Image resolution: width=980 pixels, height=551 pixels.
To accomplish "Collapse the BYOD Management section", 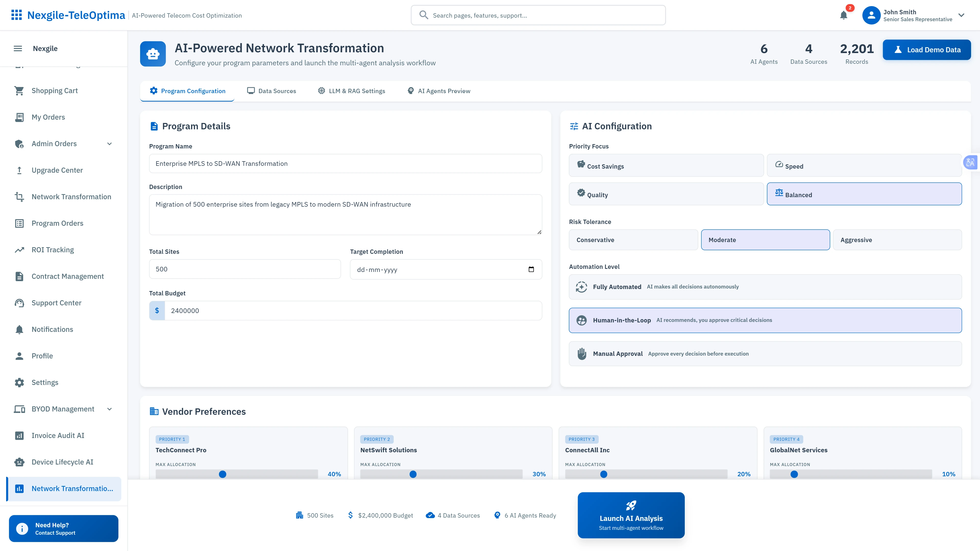I will coord(109,409).
